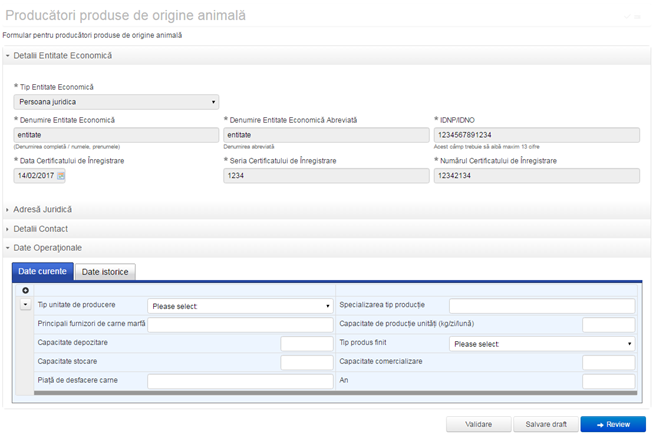This screenshot has width=656, height=441.
Task: Click the An input field
Action: coord(608,381)
